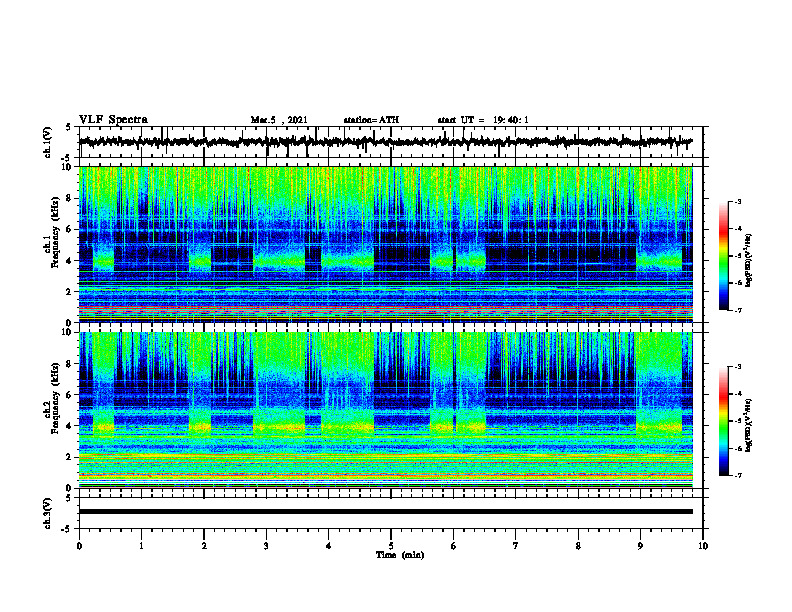Click the "VLF Spectra" plot title
792x612 pixels.
point(113,120)
